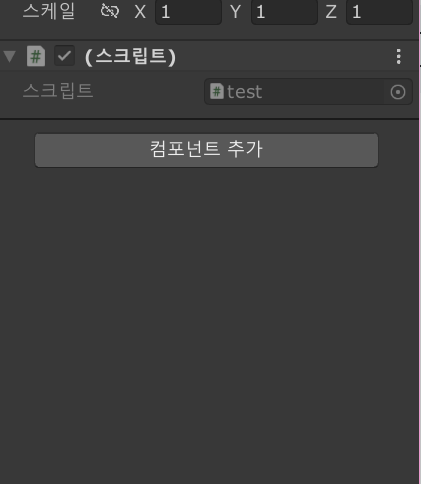Click the Y axis label of scale
The image size is (421, 484).
(235, 12)
